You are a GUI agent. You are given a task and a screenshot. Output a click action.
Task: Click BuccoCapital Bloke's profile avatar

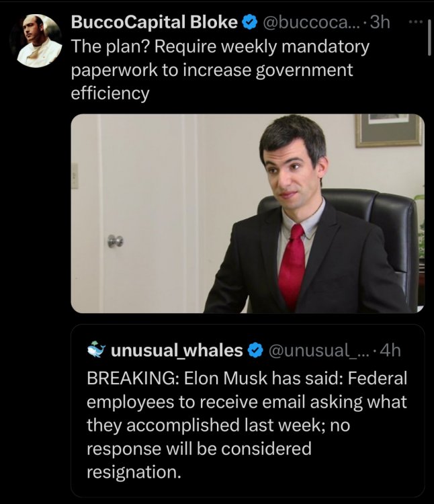click(36, 41)
